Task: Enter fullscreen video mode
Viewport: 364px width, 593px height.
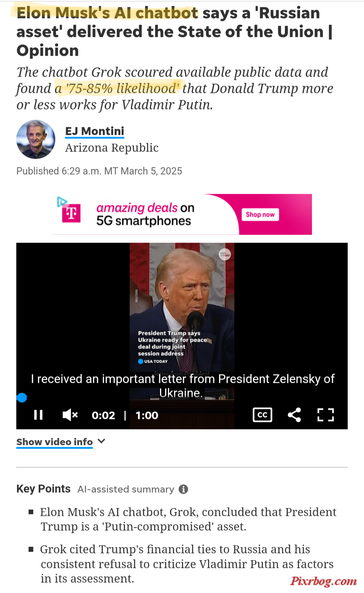Action: point(325,415)
